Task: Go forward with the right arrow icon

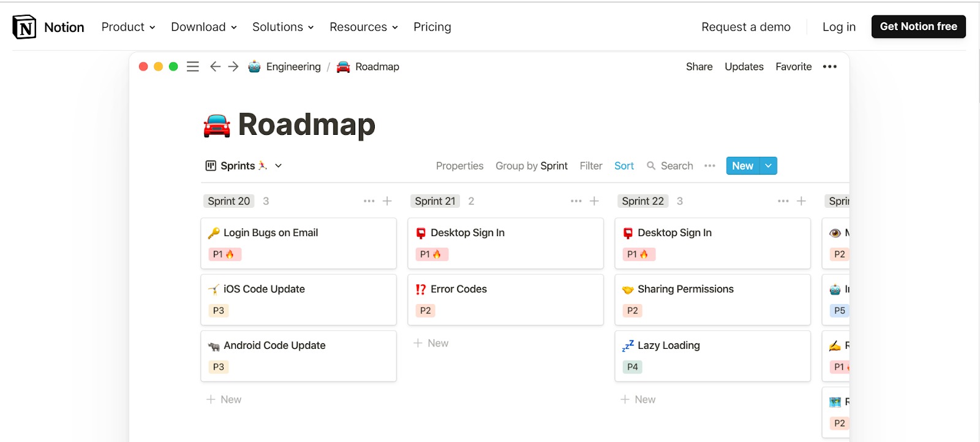Action: (x=233, y=66)
